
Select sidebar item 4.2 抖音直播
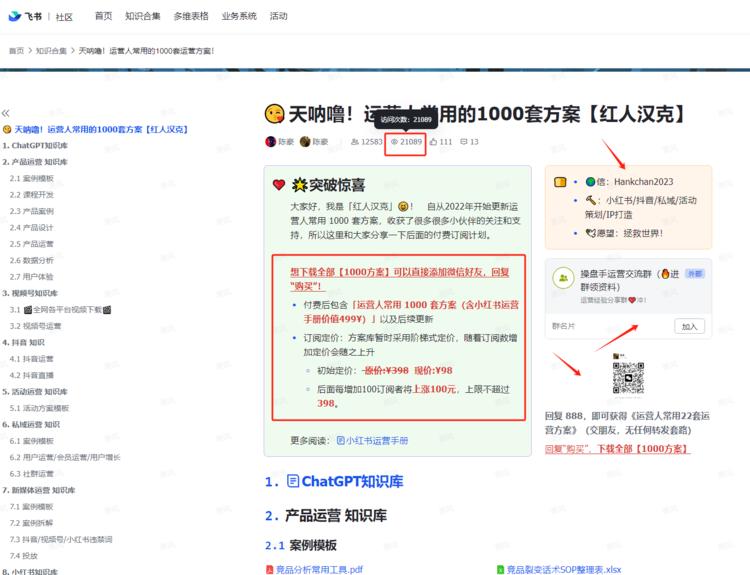[32, 376]
